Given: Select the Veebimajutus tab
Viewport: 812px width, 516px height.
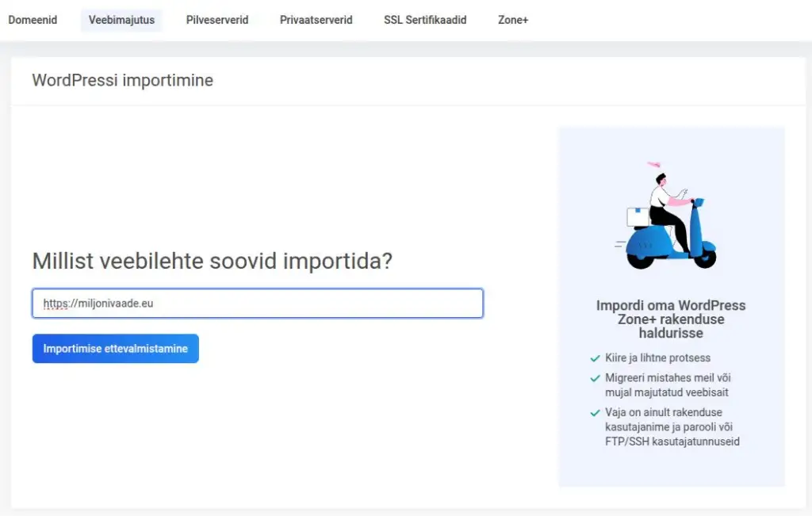Looking at the screenshot, I should click(121, 20).
